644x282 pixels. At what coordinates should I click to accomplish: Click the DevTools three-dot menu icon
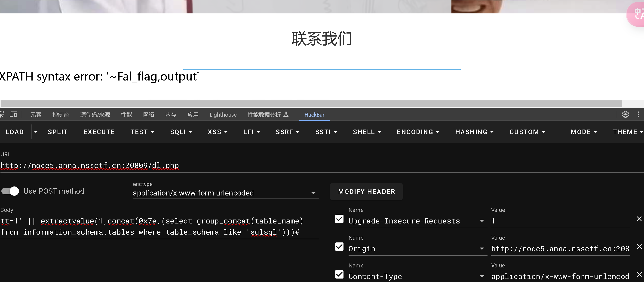[x=638, y=114]
